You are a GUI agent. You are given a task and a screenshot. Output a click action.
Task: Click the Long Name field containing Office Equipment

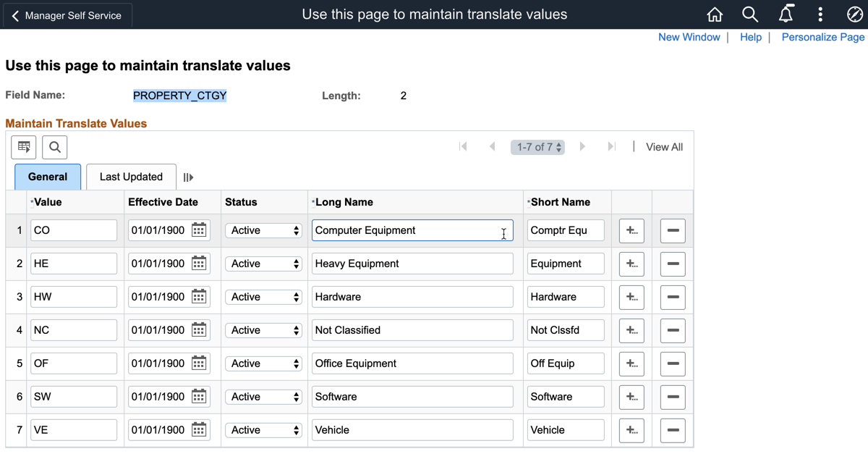tap(412, 363)
